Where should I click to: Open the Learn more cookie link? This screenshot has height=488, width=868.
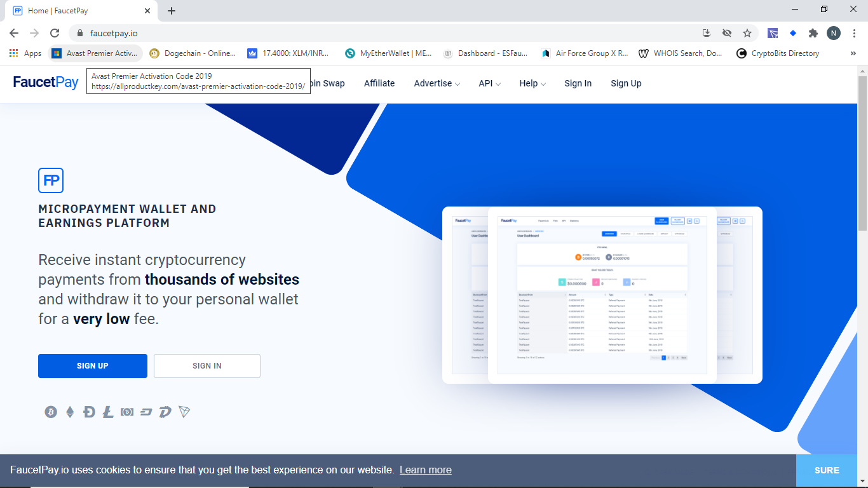click(426, 470)
